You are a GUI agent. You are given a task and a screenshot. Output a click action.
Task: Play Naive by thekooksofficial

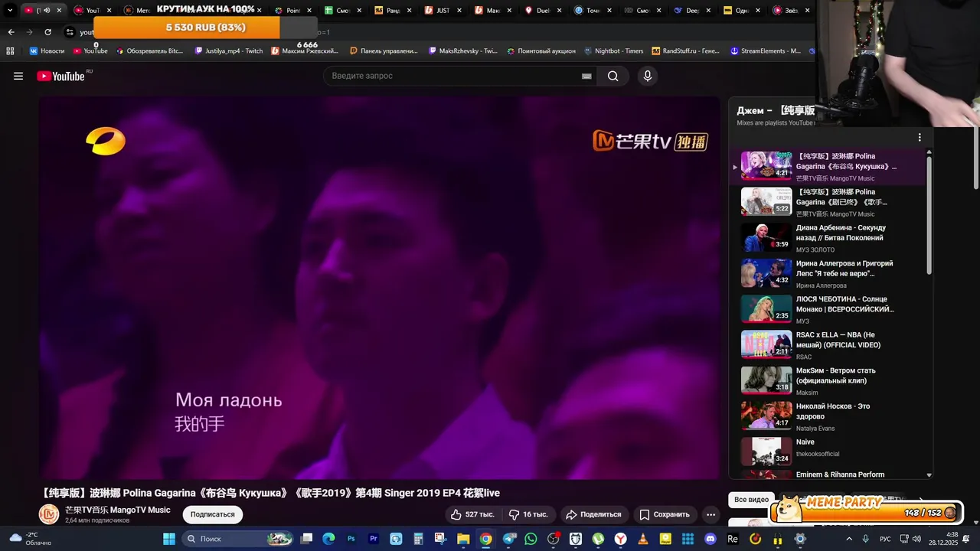tap(828, 452)
